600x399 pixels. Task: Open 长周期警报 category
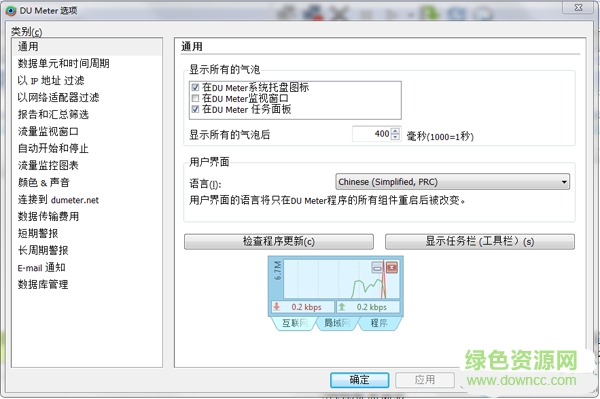tap(43, 250)
